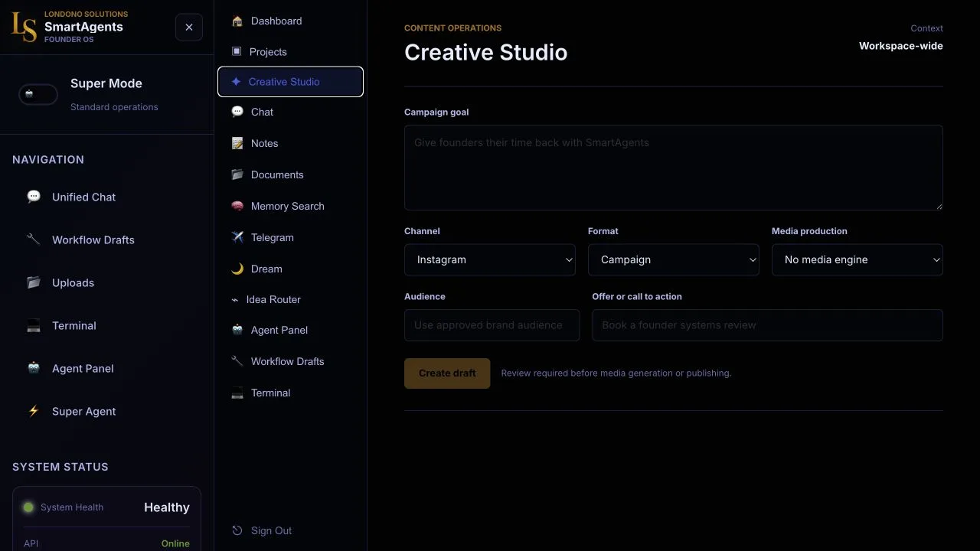Click the LS Londono Solutions logo

click(x=24, y=27)
